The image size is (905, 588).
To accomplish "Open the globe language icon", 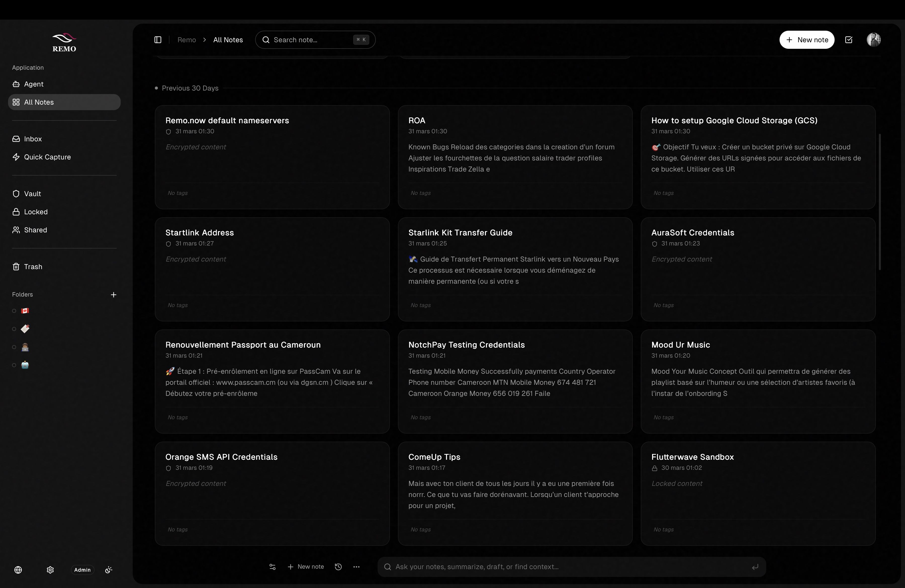I will pyautogui.click(x=18, y=570).
